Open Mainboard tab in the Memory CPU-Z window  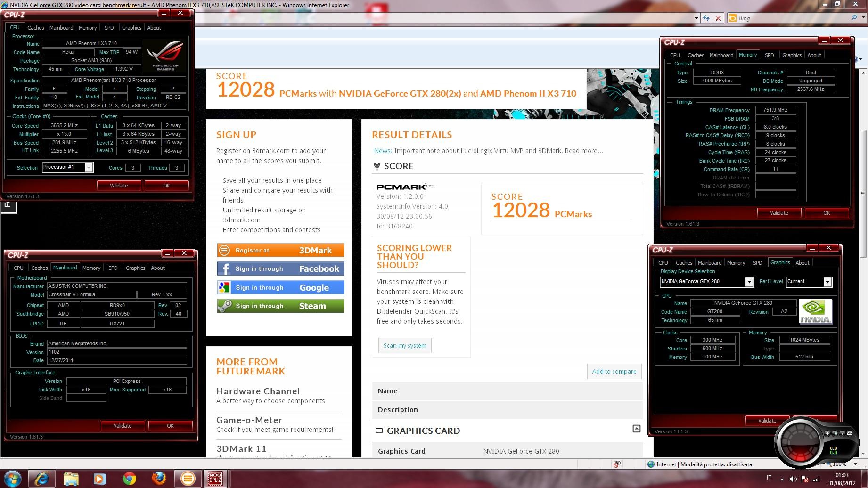pos(721,55)
